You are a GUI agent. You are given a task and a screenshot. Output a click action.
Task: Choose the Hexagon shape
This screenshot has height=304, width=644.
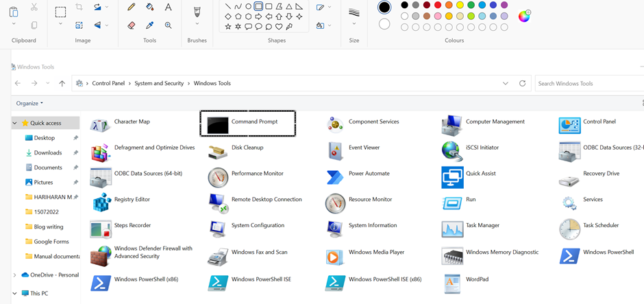point(248,16)
